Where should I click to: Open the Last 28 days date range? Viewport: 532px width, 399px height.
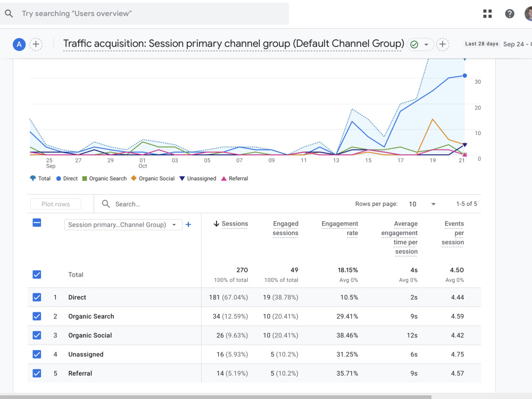click(482, 44)
